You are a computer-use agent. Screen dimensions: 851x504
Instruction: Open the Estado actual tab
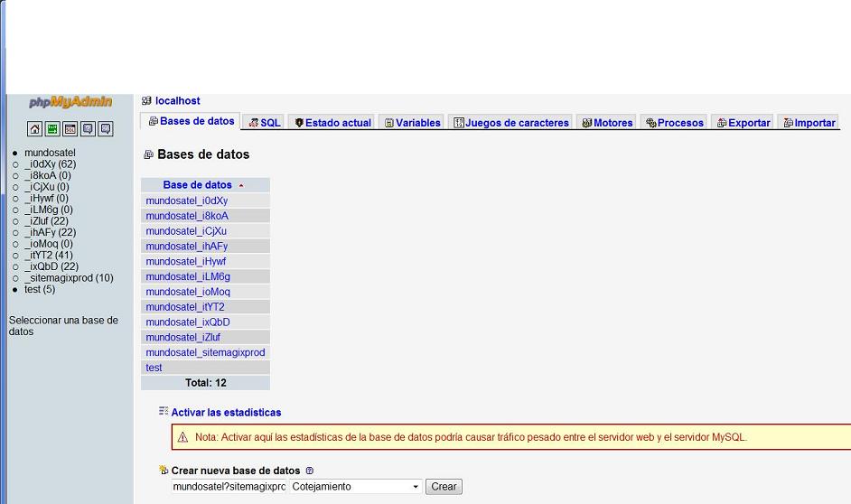point(332,123)
